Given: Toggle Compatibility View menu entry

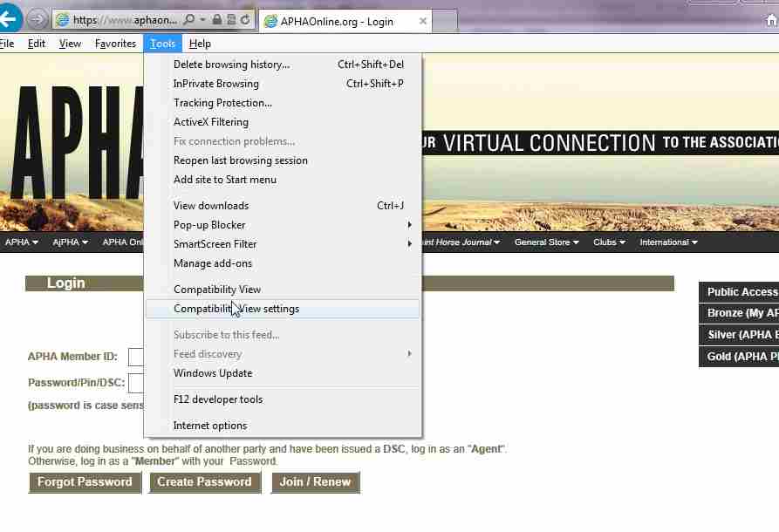Looking at the screenshot, I should coord(284,289).
